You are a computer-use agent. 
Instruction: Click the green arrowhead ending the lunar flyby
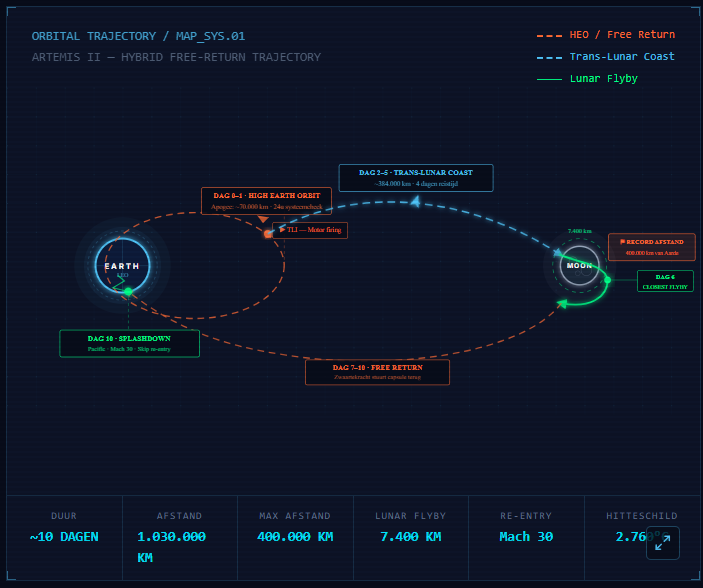pos(561,304)
